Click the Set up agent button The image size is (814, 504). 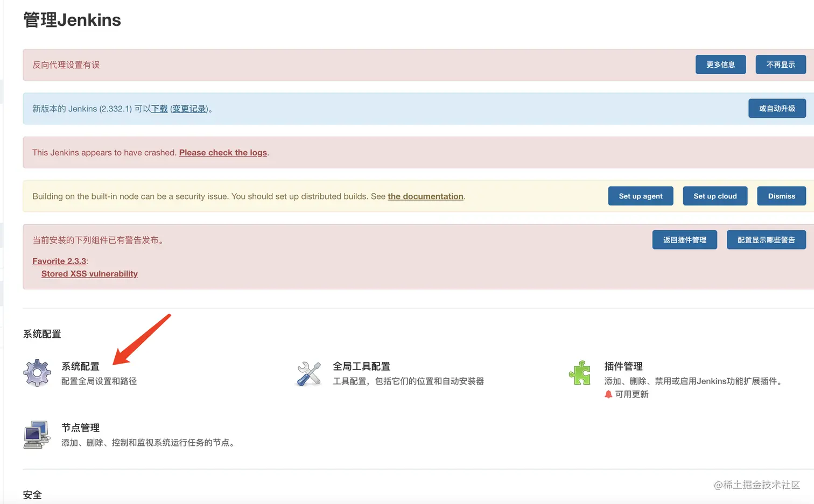tap(641, 196)
